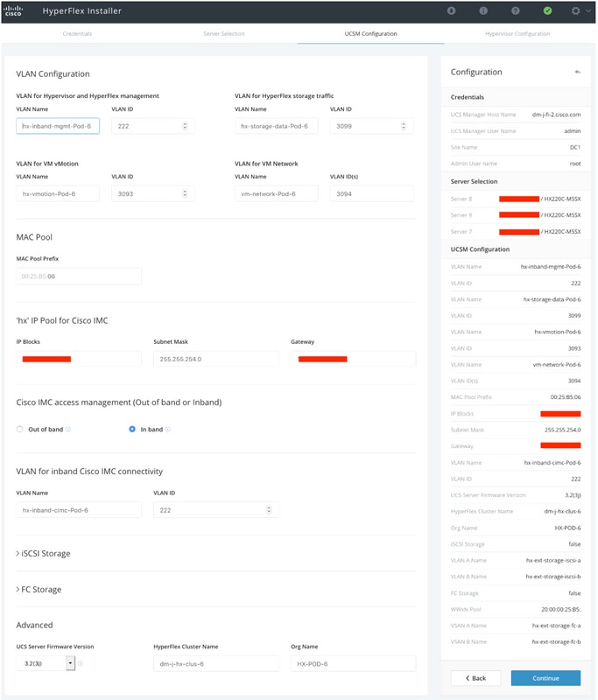Viewport: 598px width, 700px height.
Task: Click hx-inband-cimc-Pod-6 VLAN name field
Action: 79,510
